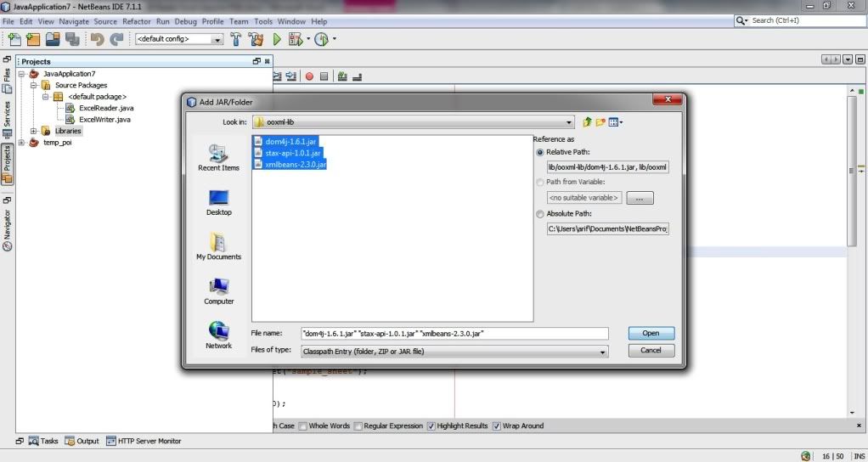Screen dimensions: 868x462
Task: Click the Cancel button in dialog
Action: pyautogui.click(x=651, y=350)
